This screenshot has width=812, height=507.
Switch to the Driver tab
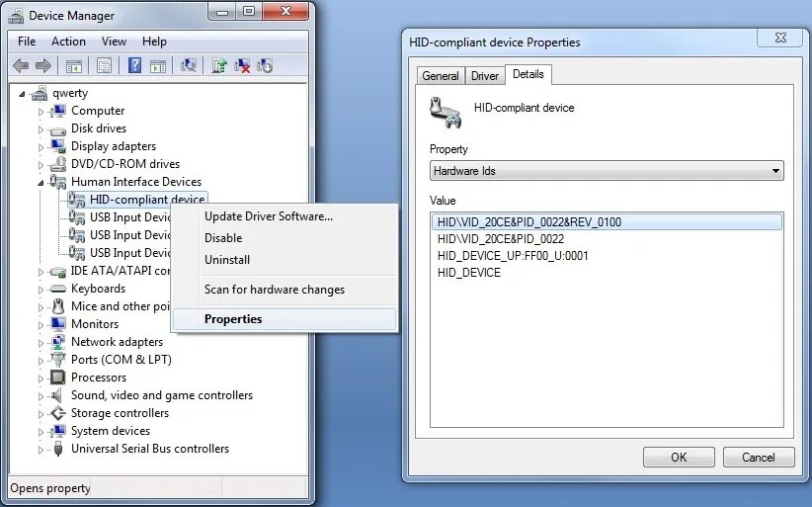pos(485,76)
